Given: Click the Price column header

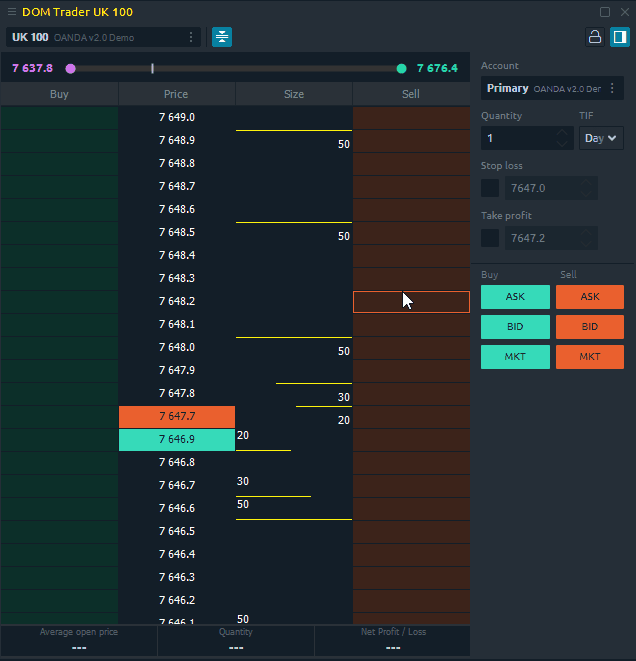Looking at the screenshot, I should [x=176, y=94].
